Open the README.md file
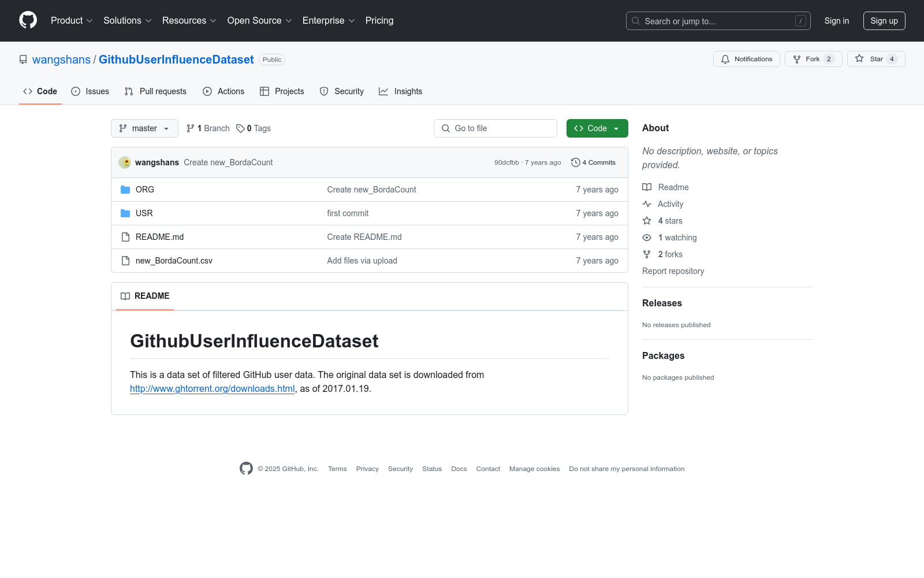Screen dimensions: 924x578 coord(159,237)
